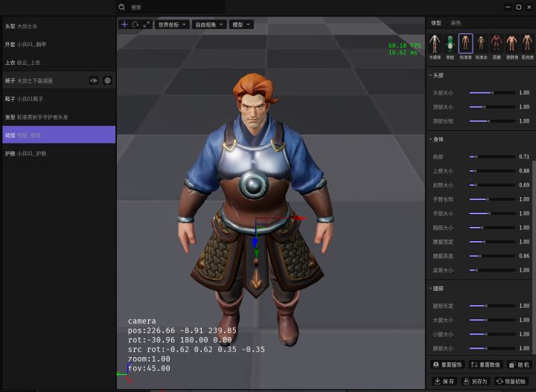Click the right panel vertical scrollbar
Screen dimensions: 536x392
(x=534, y=256)
